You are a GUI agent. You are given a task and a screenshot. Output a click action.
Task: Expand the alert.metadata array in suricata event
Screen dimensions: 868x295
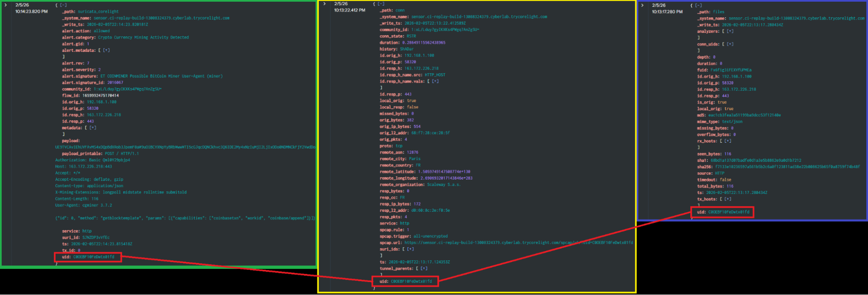coord(106,50)
